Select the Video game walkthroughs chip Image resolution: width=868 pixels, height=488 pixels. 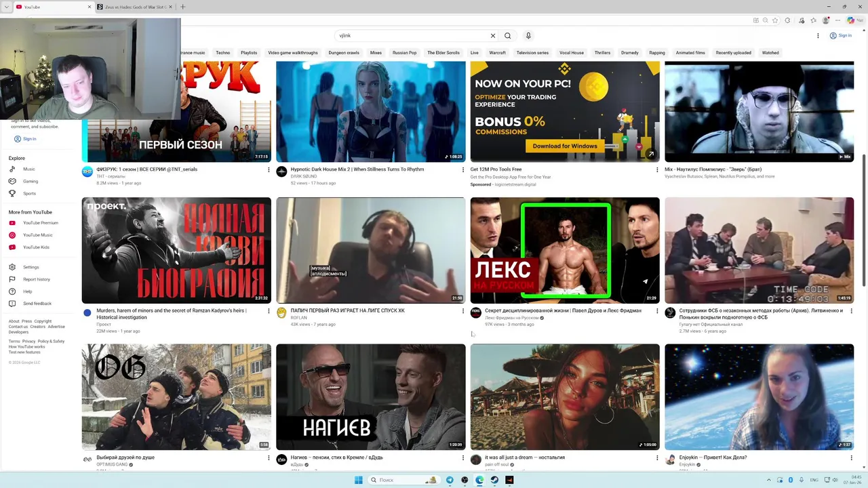pos(293,52)
